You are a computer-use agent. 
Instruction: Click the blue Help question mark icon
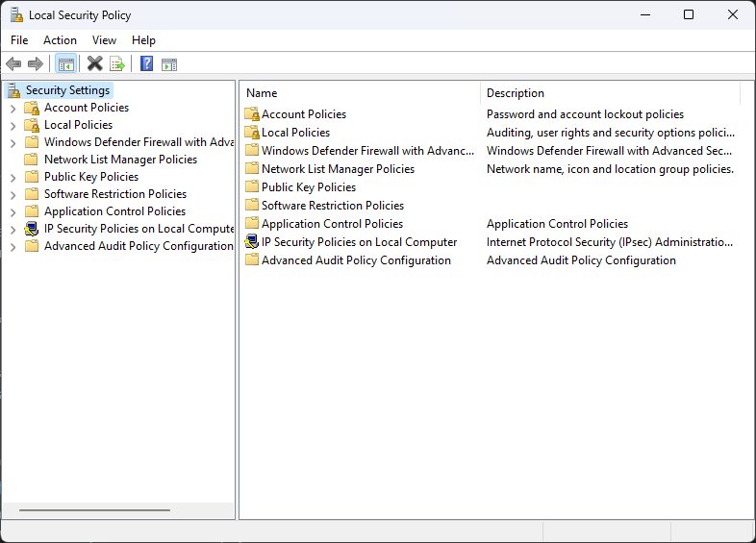tap(146, 64)
